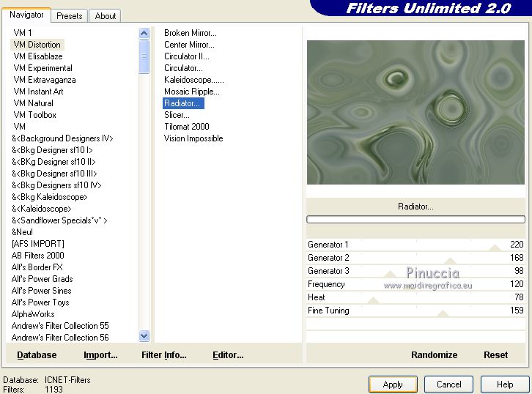Select AB Filters 2000 category

(37, 256)
